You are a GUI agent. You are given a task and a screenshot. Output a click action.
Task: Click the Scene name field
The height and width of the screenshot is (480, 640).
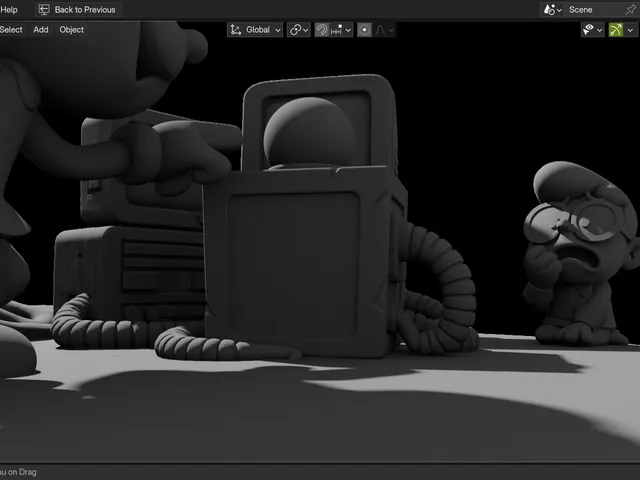[x=594, y=10]
